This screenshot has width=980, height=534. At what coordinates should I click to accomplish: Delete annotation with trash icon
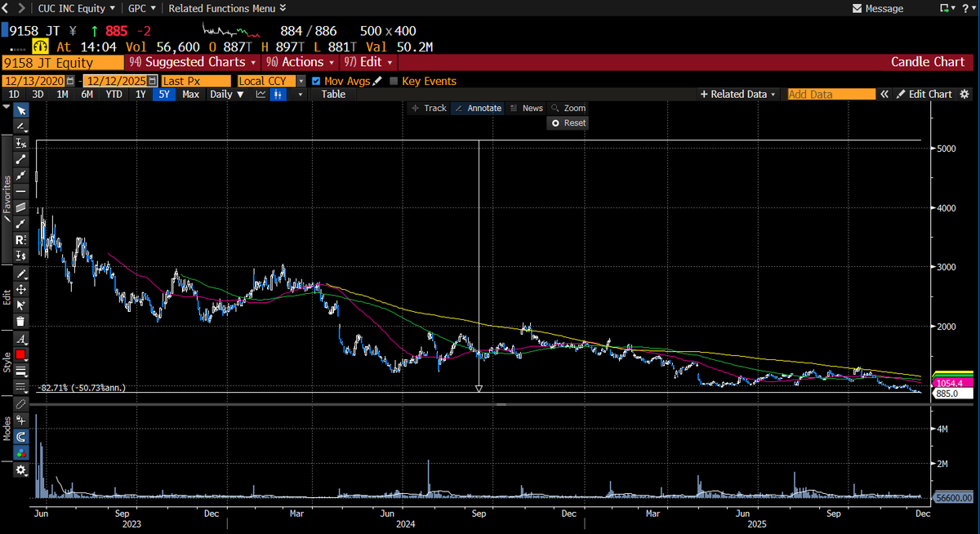point(20,321)
